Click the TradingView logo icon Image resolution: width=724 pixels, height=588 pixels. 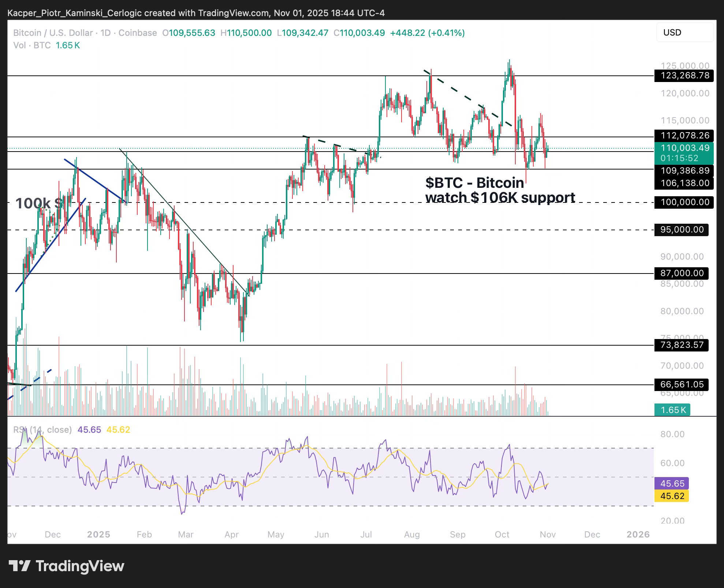[x=19, y=566]
